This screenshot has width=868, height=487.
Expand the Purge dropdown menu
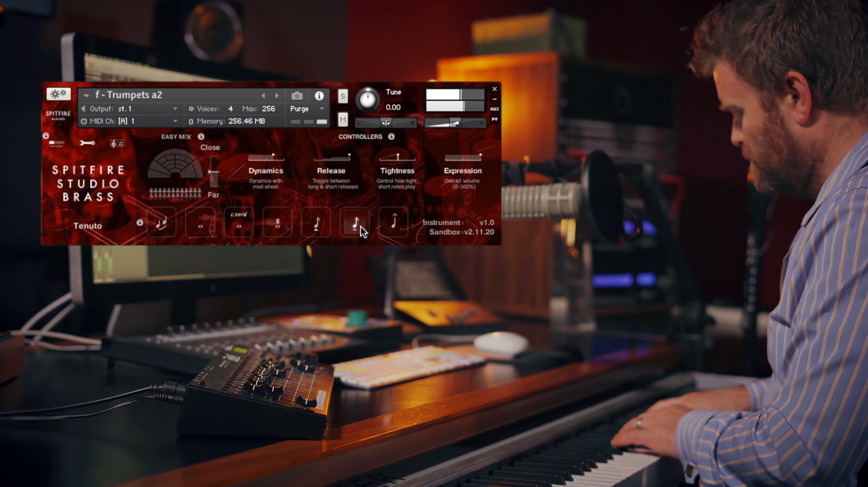[x=322, y=109]
